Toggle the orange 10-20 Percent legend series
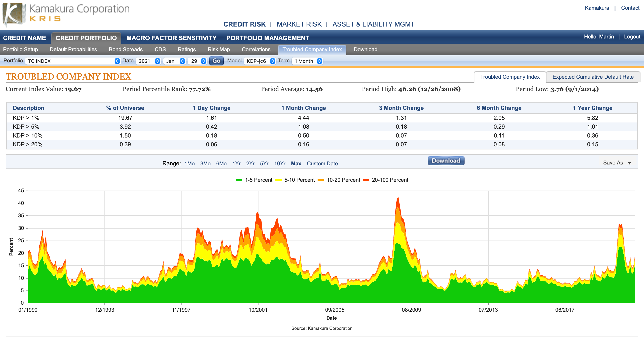Image resolution: width=644 pixels, height=340 pixels. pyautogui.click(x=339, y=180)
